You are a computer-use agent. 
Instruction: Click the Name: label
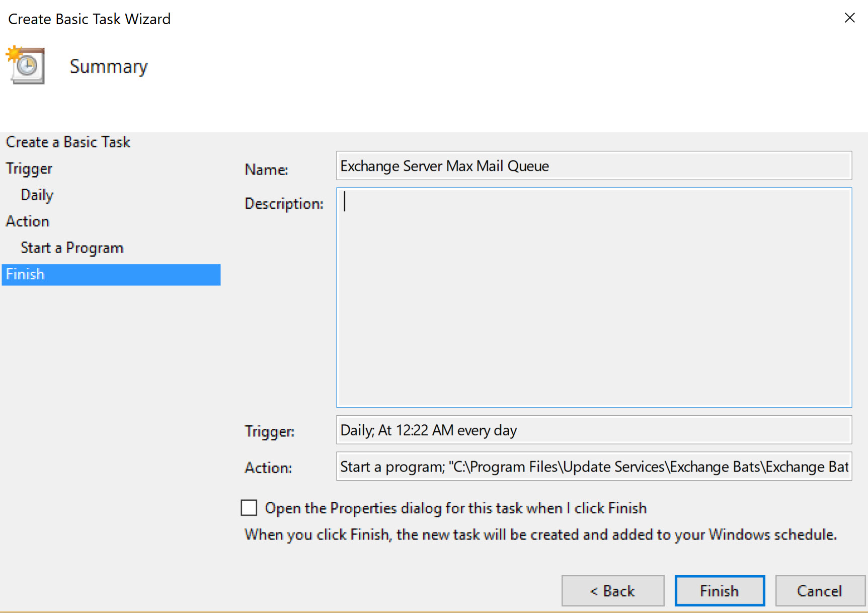point(266,170)
